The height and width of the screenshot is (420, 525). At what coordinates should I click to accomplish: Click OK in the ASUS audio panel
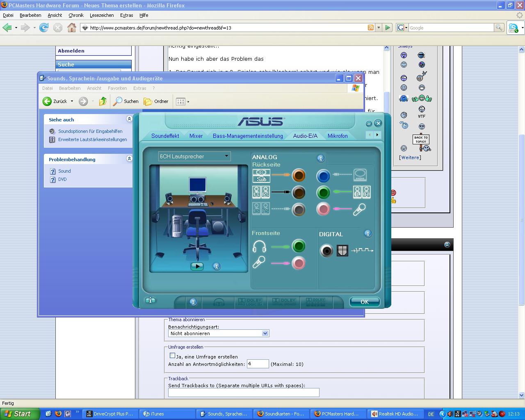click(x=364, y=302)
